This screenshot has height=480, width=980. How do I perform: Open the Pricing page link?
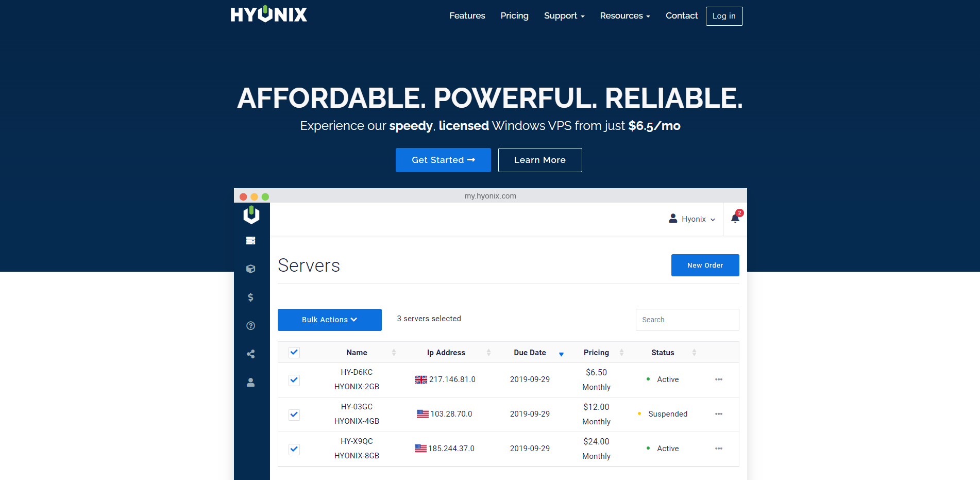click(514, 15)
